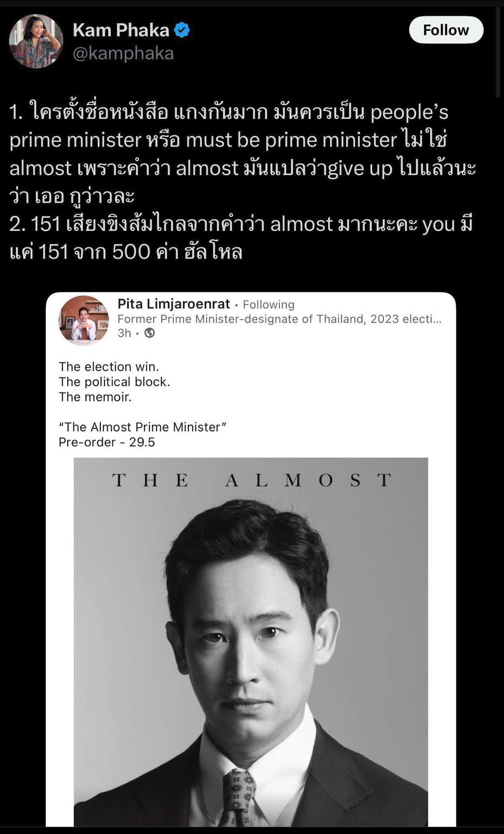Click the "The election win." line
The width and height of the screenshot is (504, 834).
109,367
